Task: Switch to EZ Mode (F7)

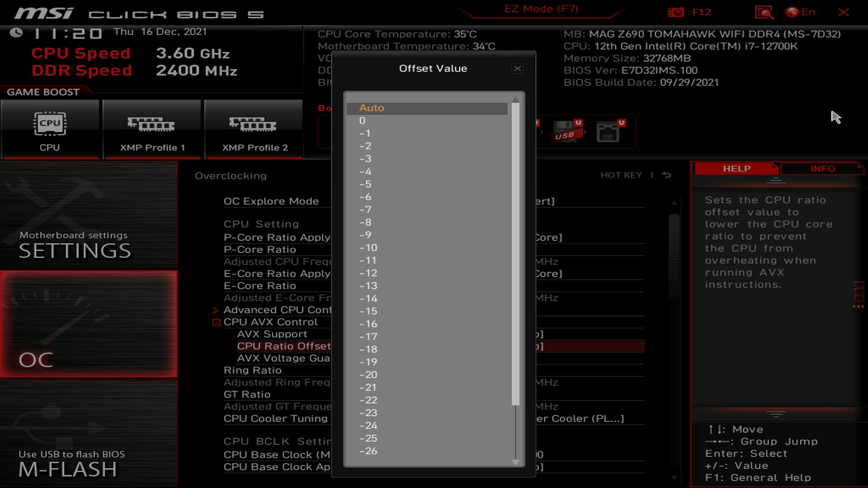Action: click(x=541, y=9)
